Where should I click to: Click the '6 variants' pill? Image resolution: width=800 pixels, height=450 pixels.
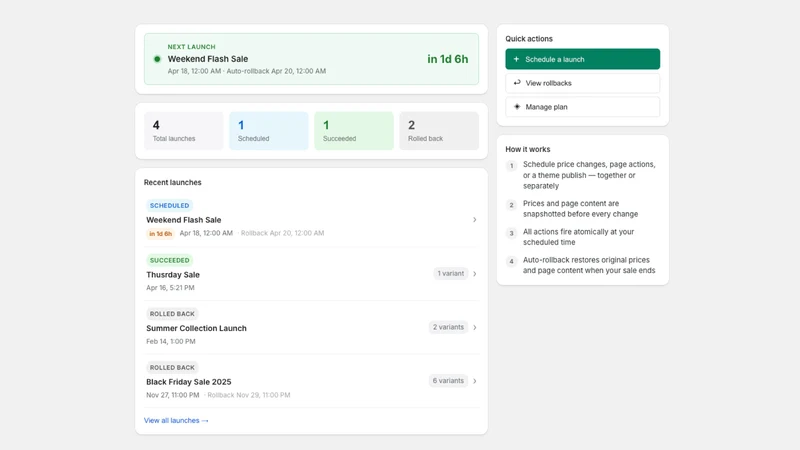click(x=448, y=381)
